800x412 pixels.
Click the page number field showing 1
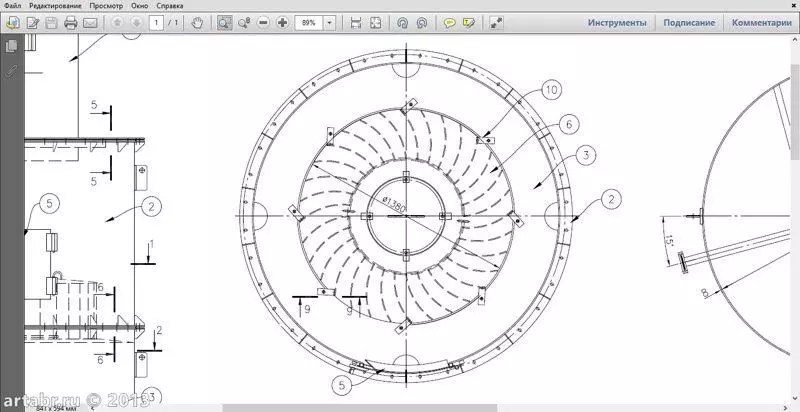click(157, 23)
